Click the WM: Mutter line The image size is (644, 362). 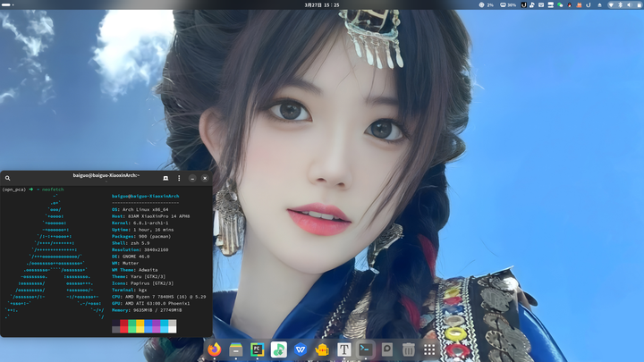tap(125, 263)
